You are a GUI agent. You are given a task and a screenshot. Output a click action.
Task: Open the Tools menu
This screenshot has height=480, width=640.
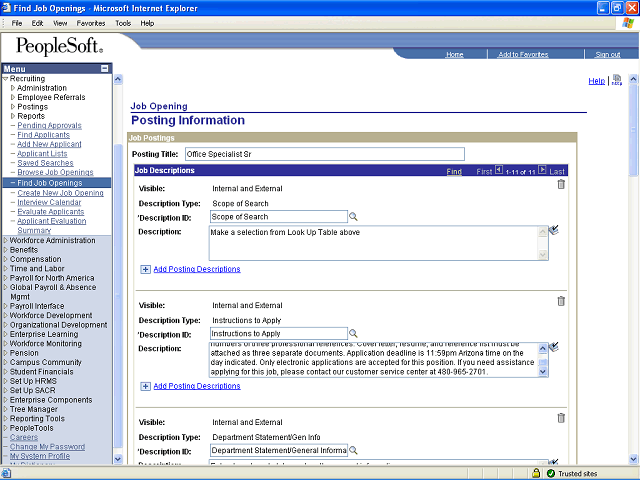[123, 23]
